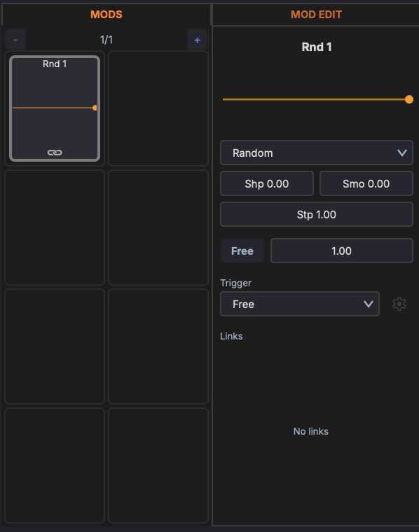Switch to the MODS tab
The width and height of the screenshot is (419, 532).
pos(107,14)
